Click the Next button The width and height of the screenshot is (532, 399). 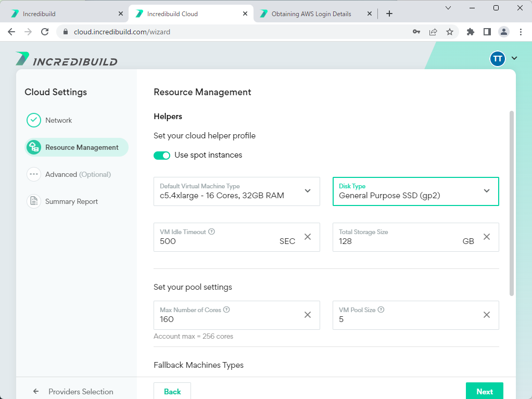pos(484,391)
